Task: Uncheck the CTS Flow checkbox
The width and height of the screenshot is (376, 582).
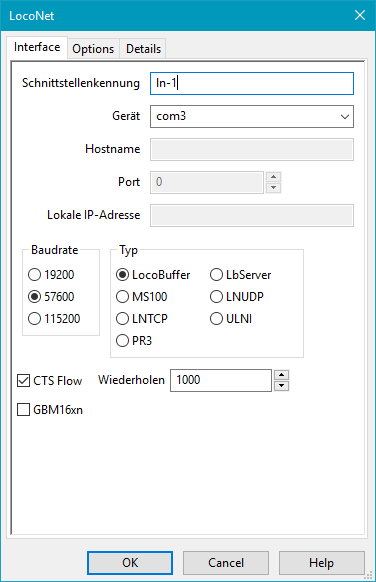Action: coord(23,380)
